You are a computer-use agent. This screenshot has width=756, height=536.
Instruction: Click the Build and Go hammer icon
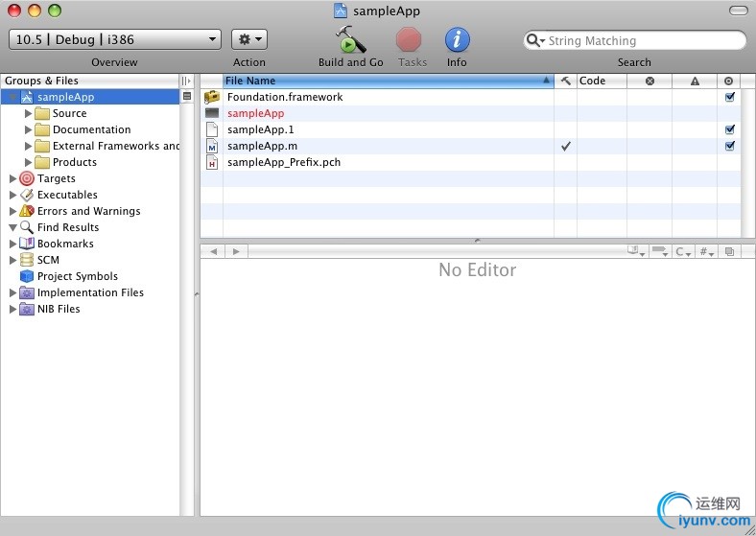pos(350,39)
